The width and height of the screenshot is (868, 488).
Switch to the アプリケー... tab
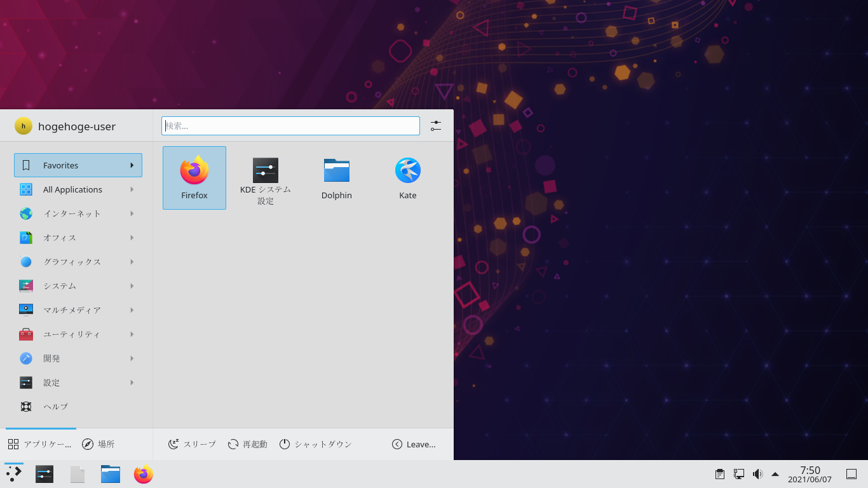40,444
